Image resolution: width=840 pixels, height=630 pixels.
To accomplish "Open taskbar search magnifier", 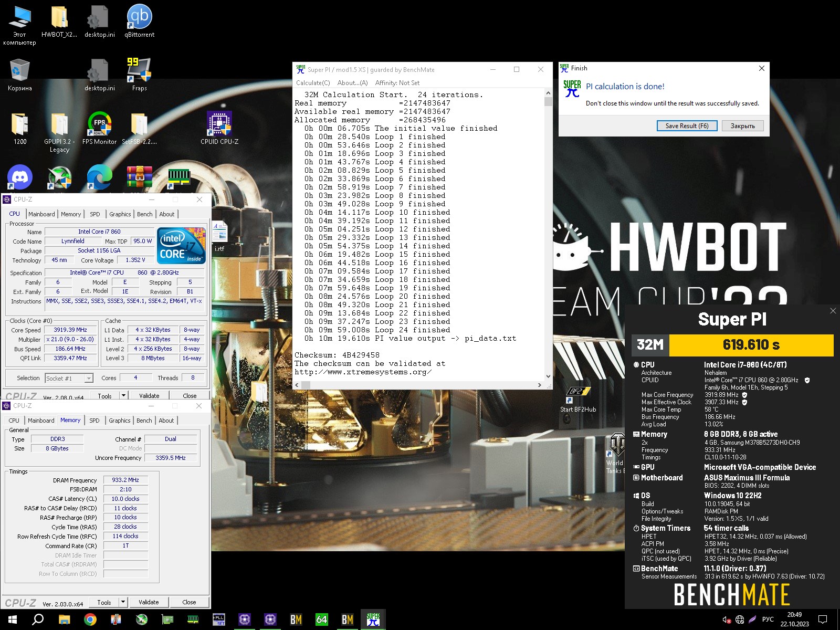I will (38, 619).
